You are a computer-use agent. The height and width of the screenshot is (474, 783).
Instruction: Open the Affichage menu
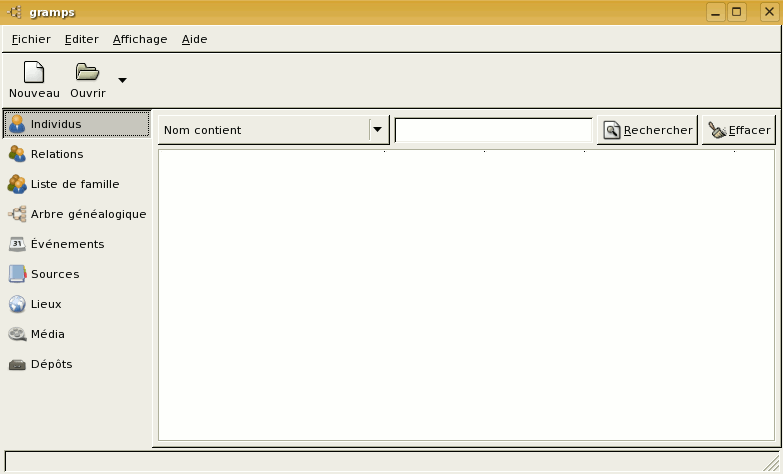pos(140,39)
